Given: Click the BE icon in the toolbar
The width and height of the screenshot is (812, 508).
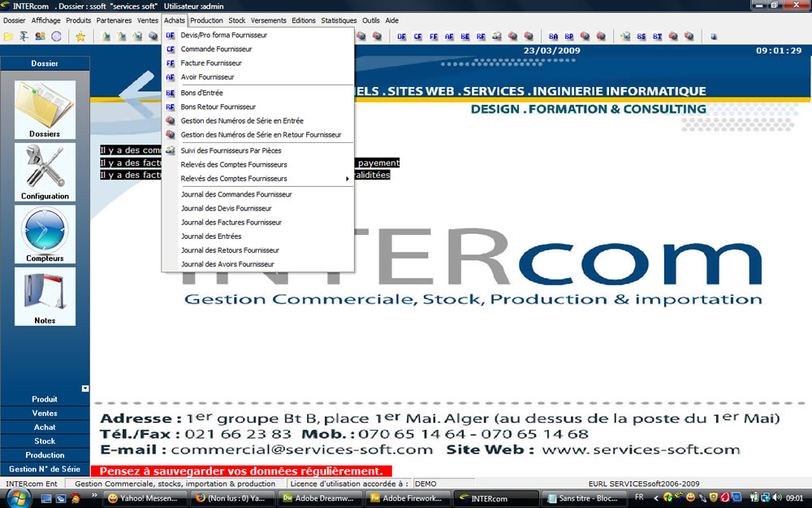Looking at the screenshot, I should pyautogui.click(x=465, y=37).
